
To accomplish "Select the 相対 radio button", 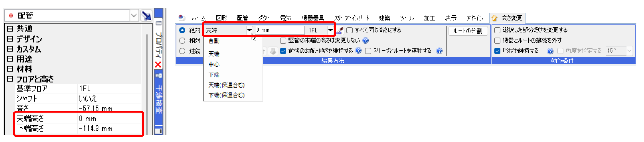I will coord(182,40).
